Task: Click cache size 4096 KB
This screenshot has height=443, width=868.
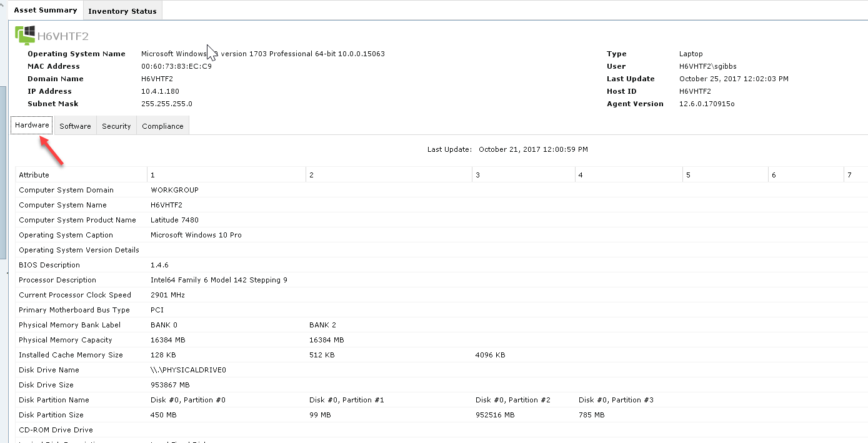Action: (490, 355)
